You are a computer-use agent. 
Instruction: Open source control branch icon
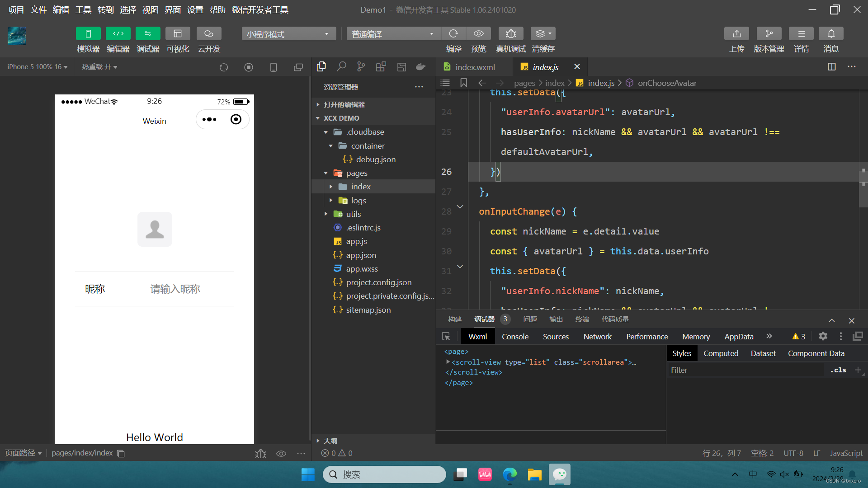[361, 67]
